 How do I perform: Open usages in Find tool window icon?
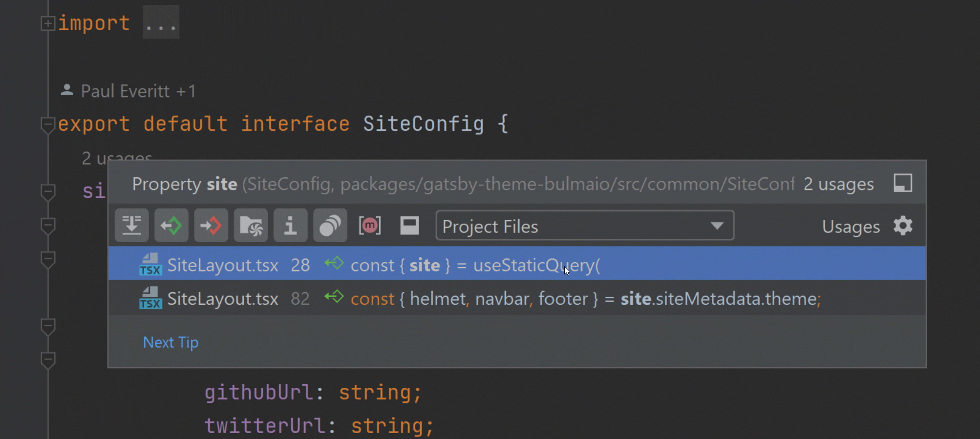(x=903, y=184)
